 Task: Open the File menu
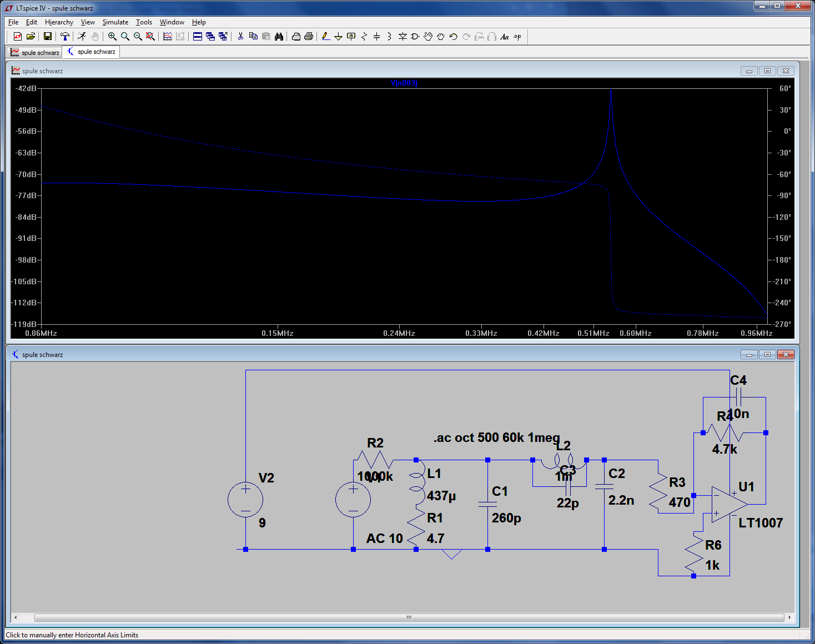point(13,22)
